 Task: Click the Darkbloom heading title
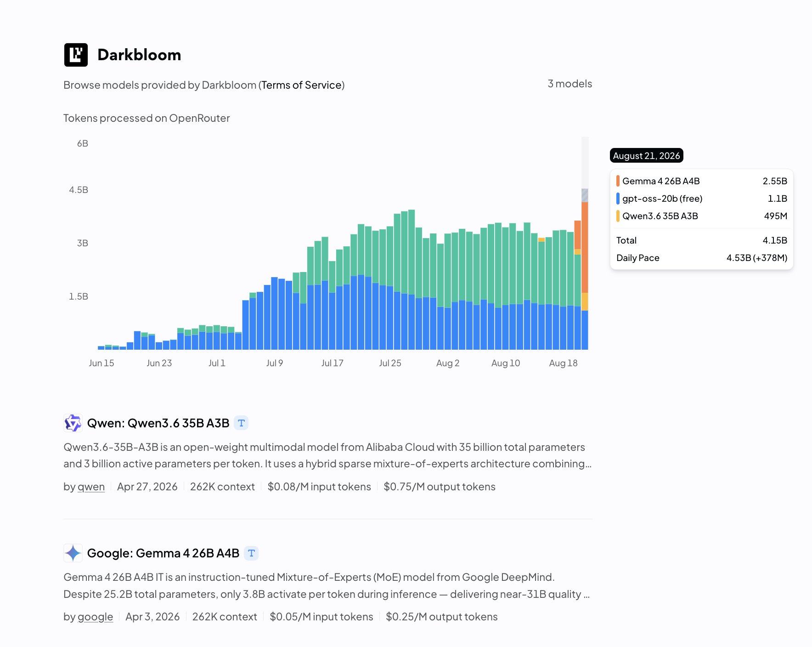pyautogui.click(x=139, y=55)
